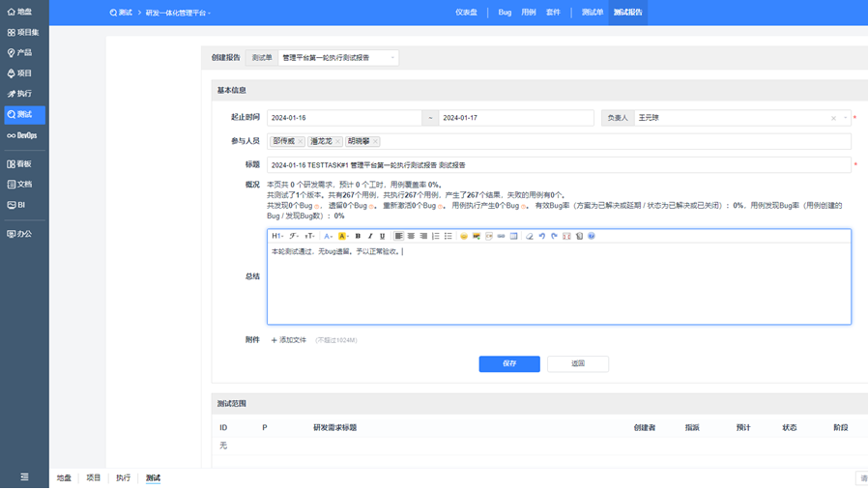Switch to the 测试报告 tab
This screenshot has height=490, width=868.
pyautogui.click(x=627, y=13)
